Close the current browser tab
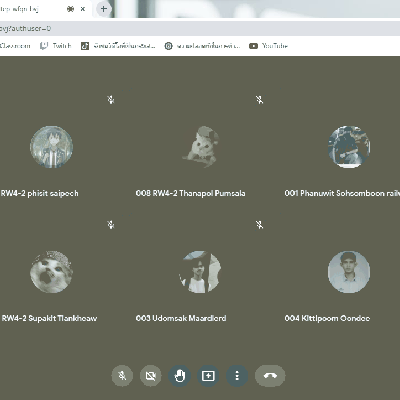400x400 pixels. [x=83, y=9]
